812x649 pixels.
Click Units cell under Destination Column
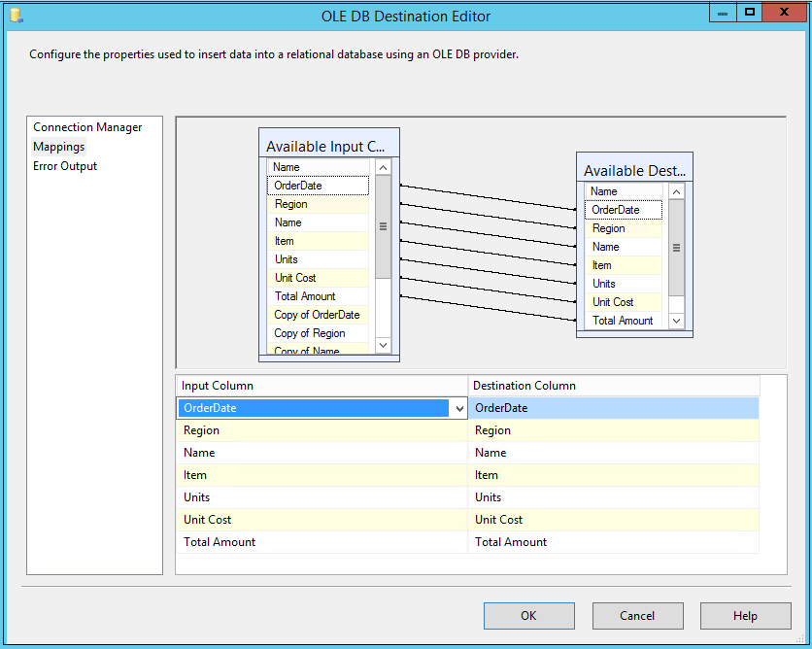tap(614, 497)
